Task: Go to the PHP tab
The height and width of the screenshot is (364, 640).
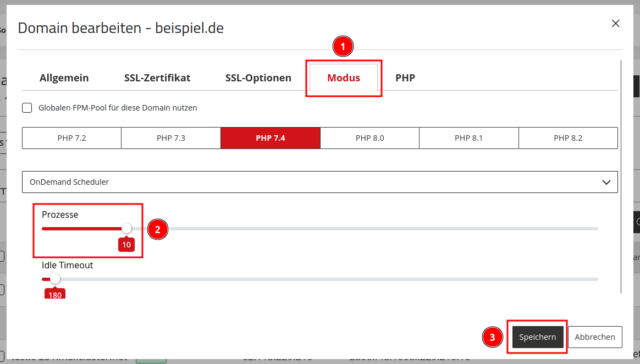Action: [x=405, y=78]
